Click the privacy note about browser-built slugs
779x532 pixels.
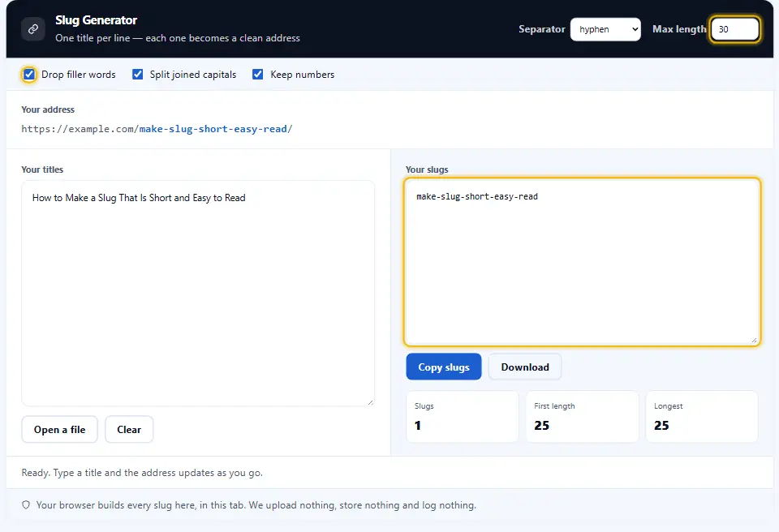pyautogui.click(x=256, y=505)
